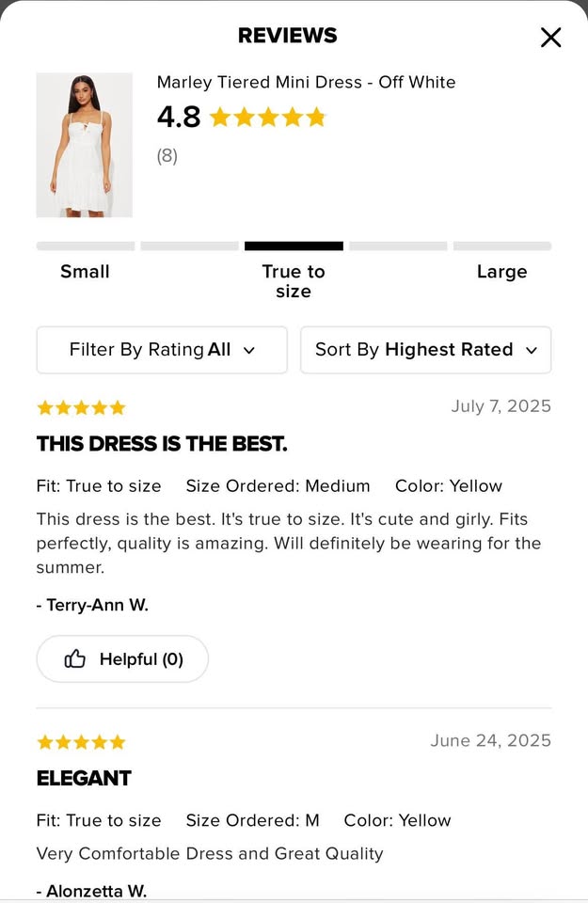Click the ELEGANT review heading
The width and height of the screenshot is (588, 903).
click(x=84, y=778)
